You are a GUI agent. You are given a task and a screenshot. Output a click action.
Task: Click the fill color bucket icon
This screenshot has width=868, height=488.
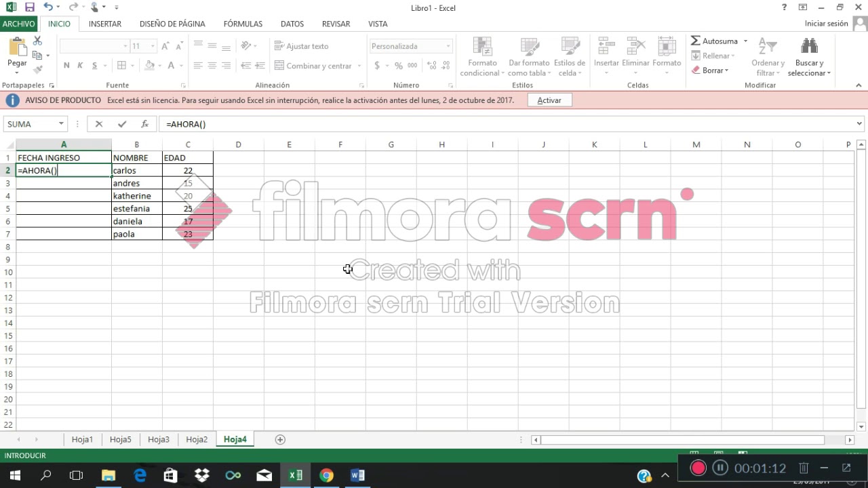click(x=151, y=66)
